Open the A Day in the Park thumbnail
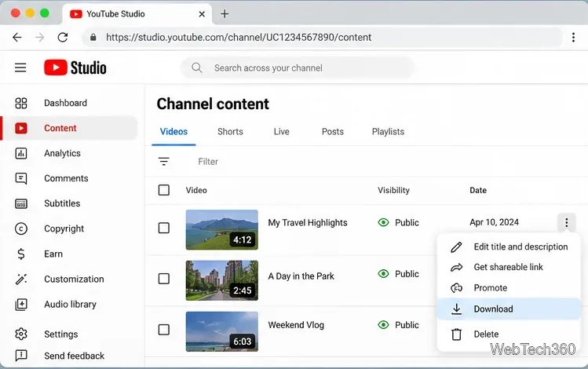The image size is (588, 369). point(222,280)
